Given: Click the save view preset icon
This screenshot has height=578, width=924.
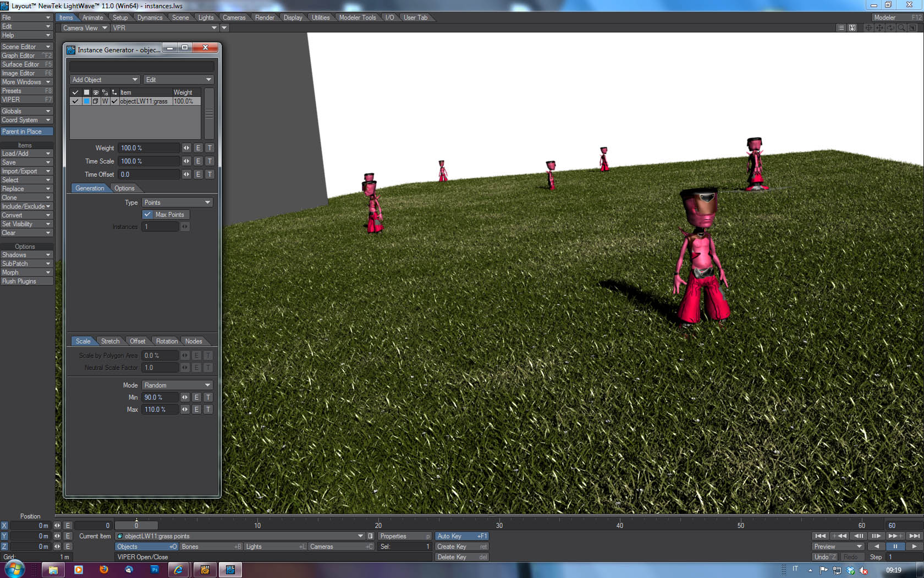Looking at the screenshot, I should coord(852,28).
